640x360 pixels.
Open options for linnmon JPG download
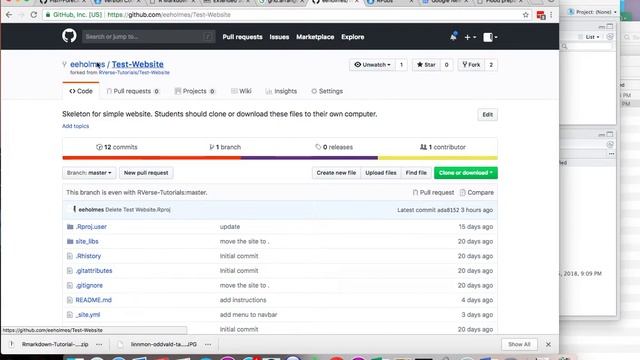[208, 344]
